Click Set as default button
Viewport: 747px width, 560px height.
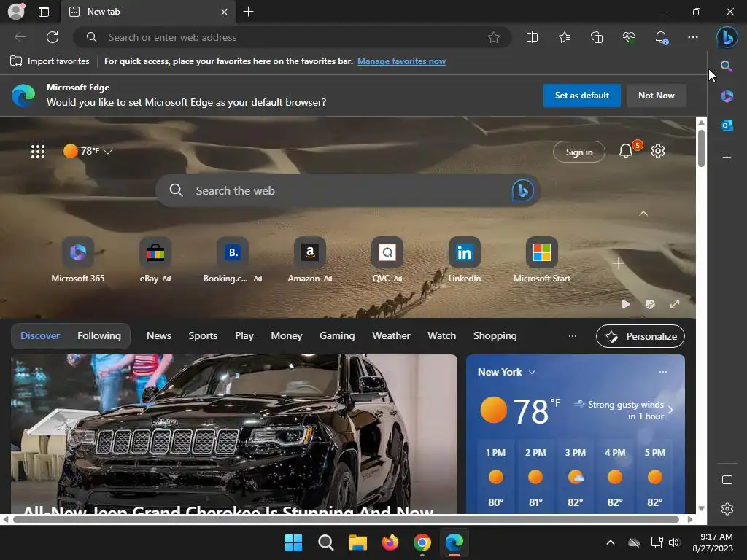point(581,96)
